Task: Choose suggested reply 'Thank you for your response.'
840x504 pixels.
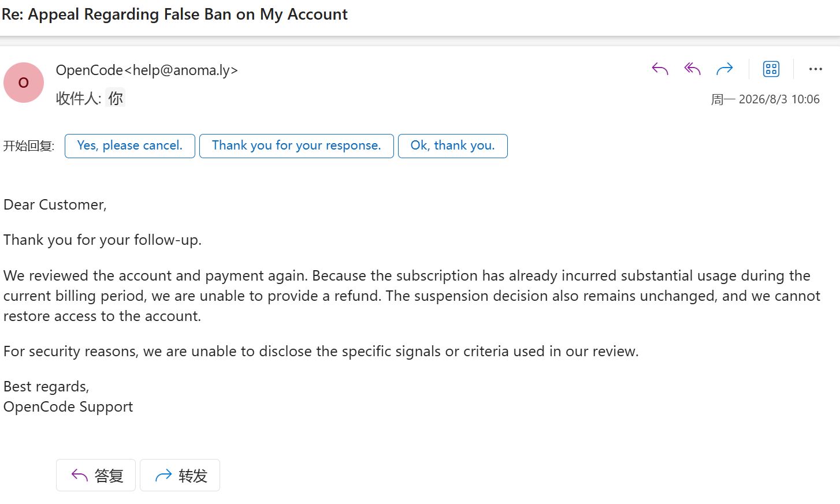Action: (296, 145)
